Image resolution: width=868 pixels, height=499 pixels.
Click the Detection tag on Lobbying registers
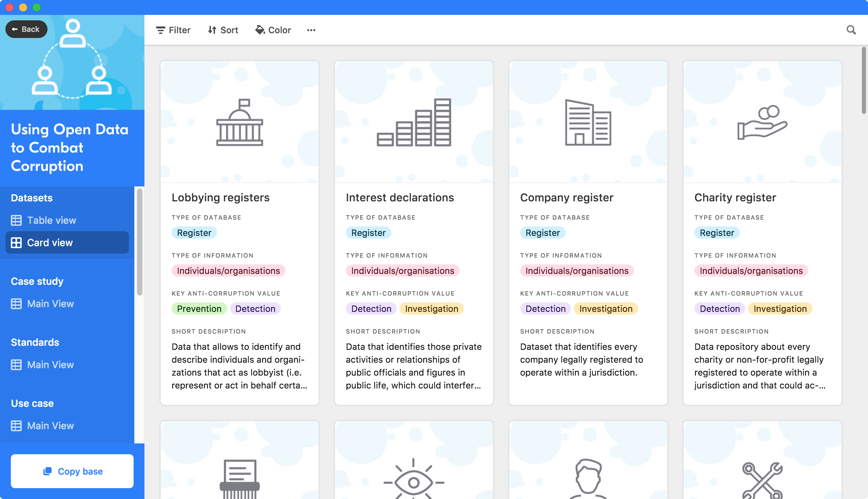click(x=255, y=308)
